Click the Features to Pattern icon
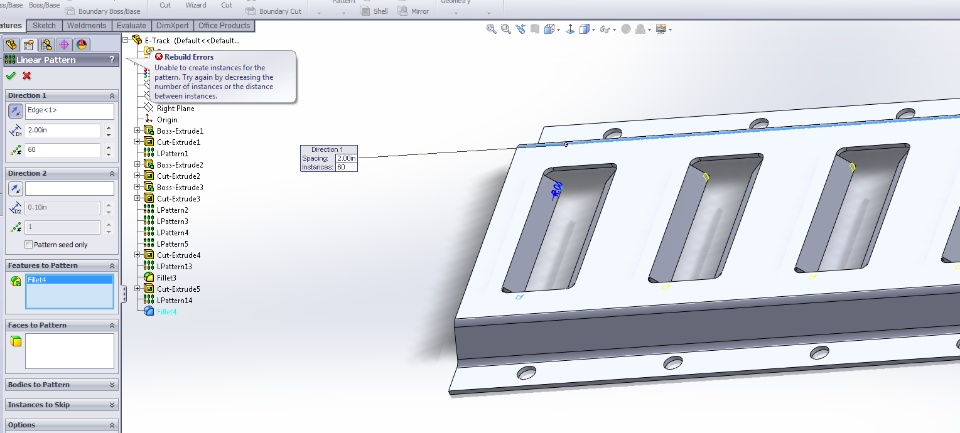The width and height of the screenshot is (960, 433). pos(16,281)
